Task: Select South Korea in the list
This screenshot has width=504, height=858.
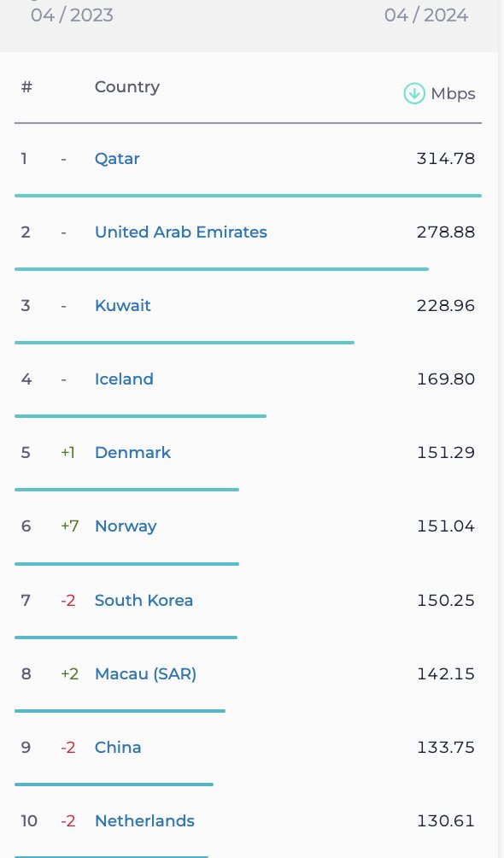Action: 144,601
